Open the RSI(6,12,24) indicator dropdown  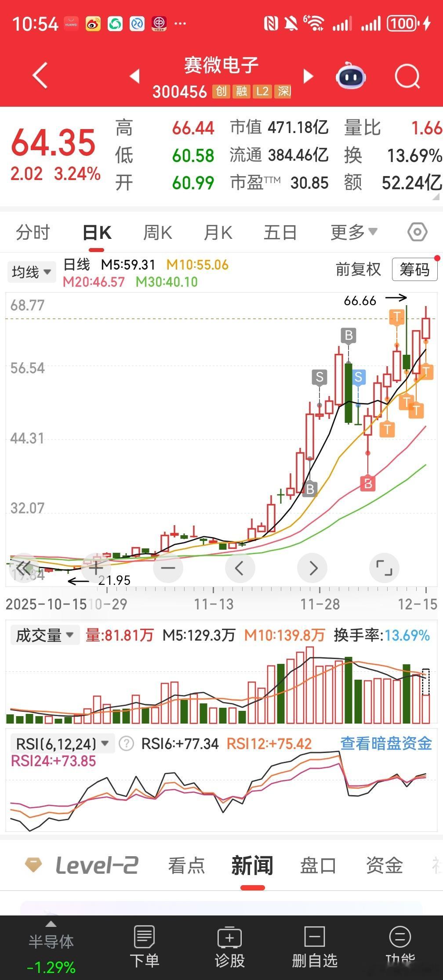(x=62, y=744)
